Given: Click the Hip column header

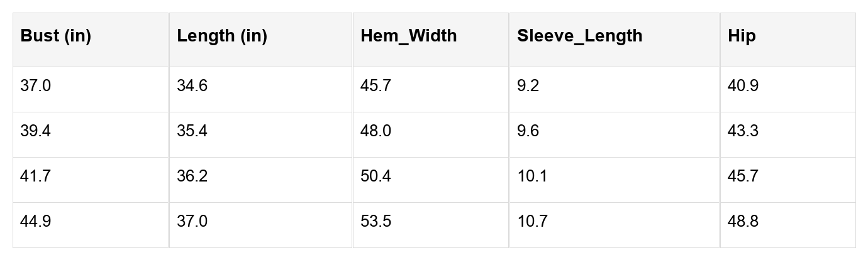Looking at the screenshot, I should point(742,36).
